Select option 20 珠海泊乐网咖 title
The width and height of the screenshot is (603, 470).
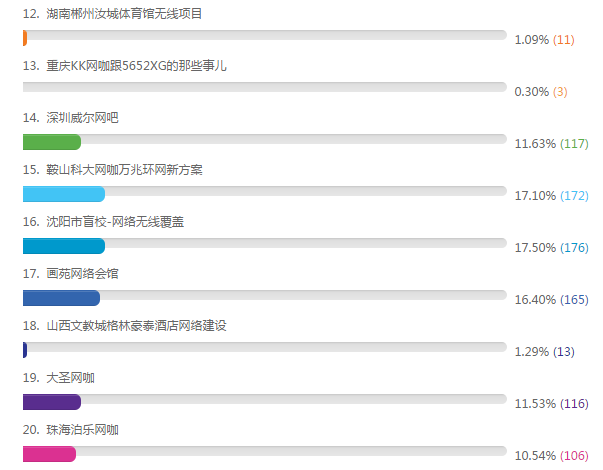pos(70,430)
